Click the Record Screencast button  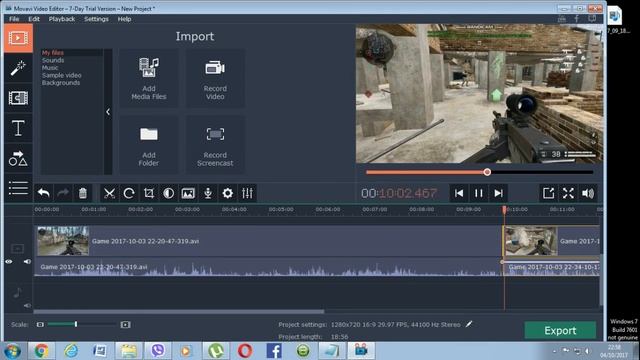[215, 145]
